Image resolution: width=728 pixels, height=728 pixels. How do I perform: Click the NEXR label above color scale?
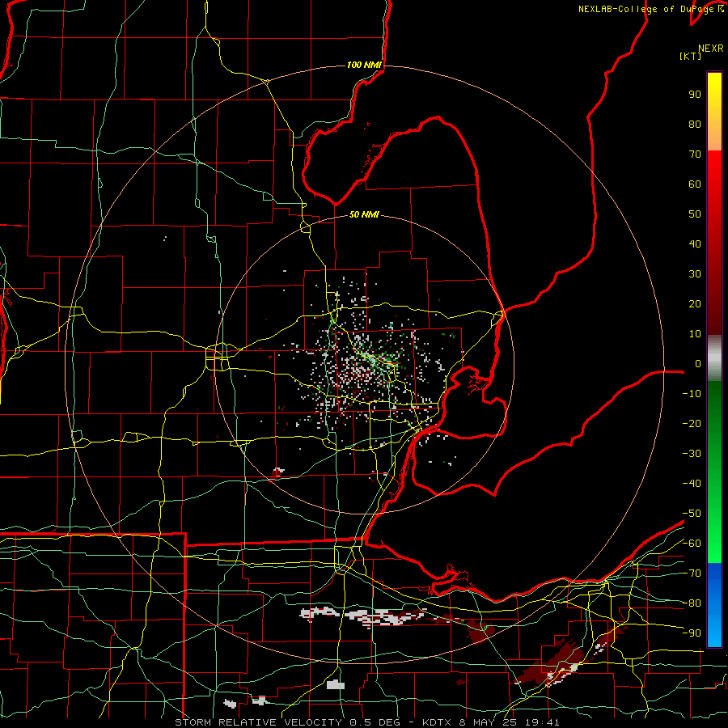click(x=711, y=49)
